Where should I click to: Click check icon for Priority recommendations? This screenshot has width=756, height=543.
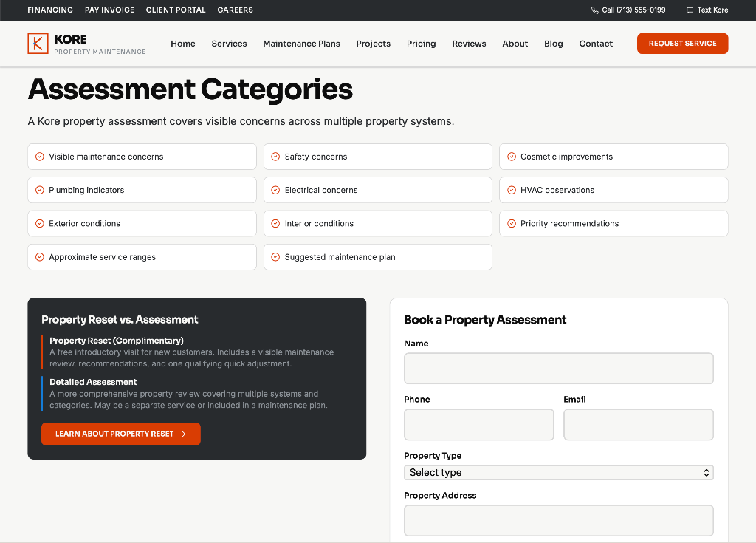pyautogui.click(x=512, y=223)
